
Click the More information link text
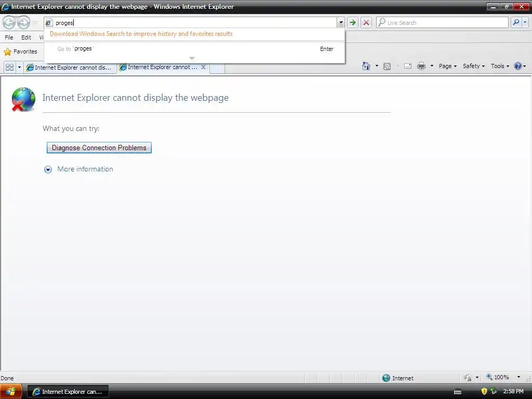[85, 169]
